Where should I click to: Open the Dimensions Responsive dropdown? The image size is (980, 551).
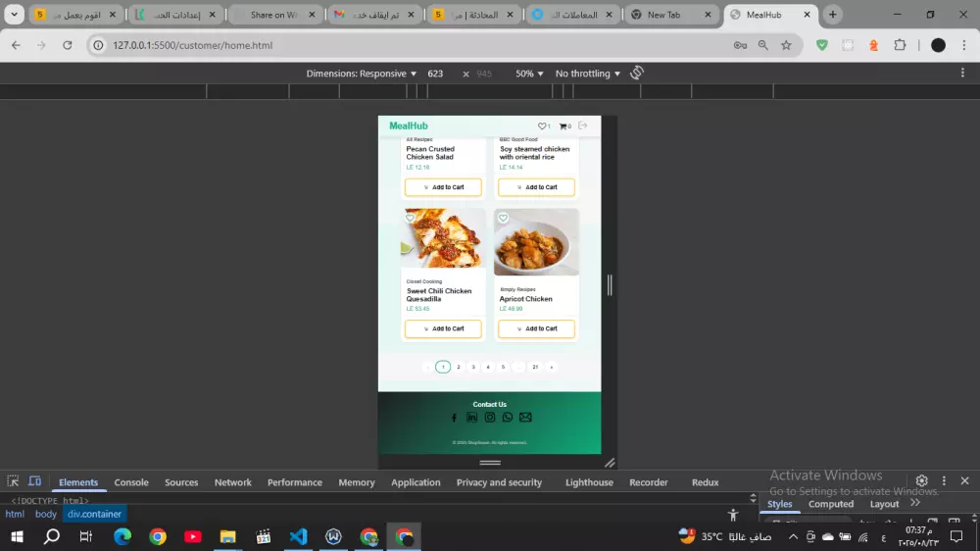click(362, 74)
